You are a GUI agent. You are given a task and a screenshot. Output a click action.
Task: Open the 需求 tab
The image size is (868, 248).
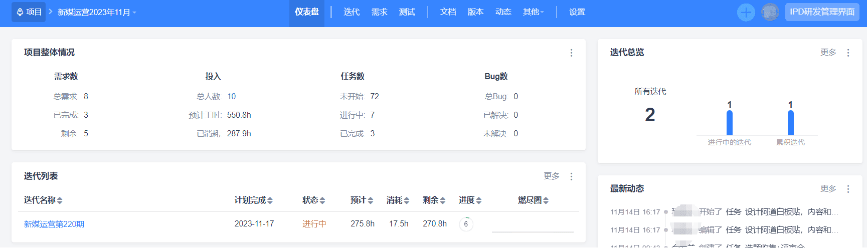(x=379, y=12)
